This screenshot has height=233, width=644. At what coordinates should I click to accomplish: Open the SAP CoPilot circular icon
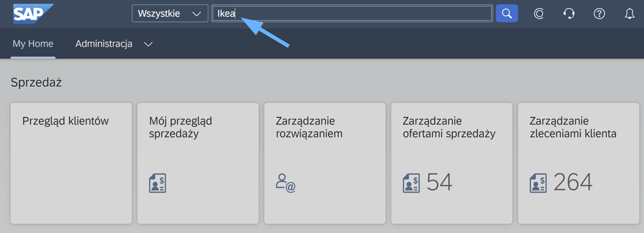pyautogui.click(x=539, y=14)
